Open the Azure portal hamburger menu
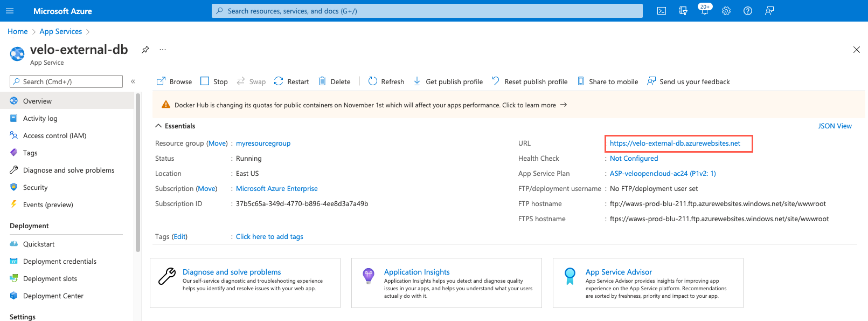This screenshot has width=868, height=321. coord(10,11)
